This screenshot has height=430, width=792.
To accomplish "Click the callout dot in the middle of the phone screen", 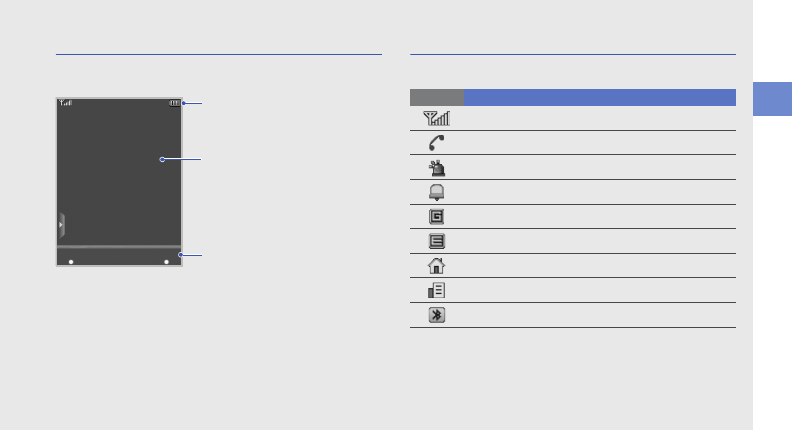I will click(161, 159).
